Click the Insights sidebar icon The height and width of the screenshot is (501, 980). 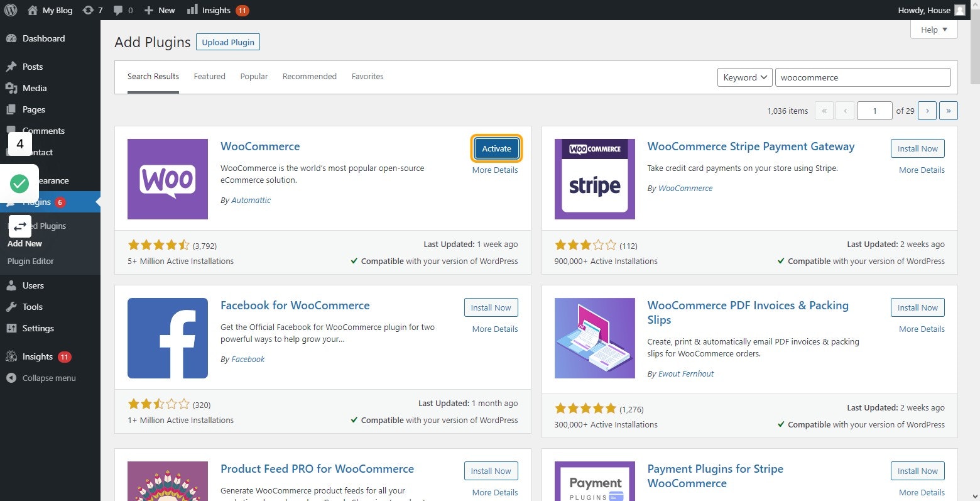pyautogui.click(x=11, y=356)
